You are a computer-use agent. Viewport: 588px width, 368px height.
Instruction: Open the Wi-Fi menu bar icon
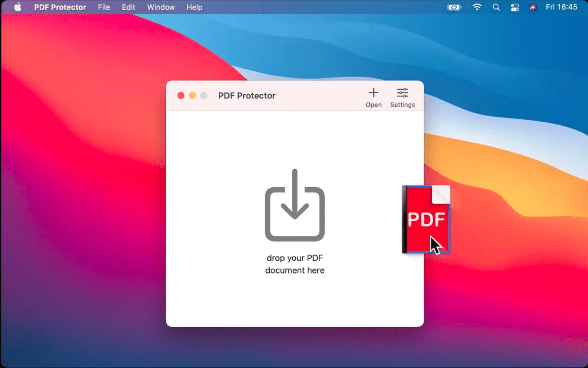click(x=477, y=7)
